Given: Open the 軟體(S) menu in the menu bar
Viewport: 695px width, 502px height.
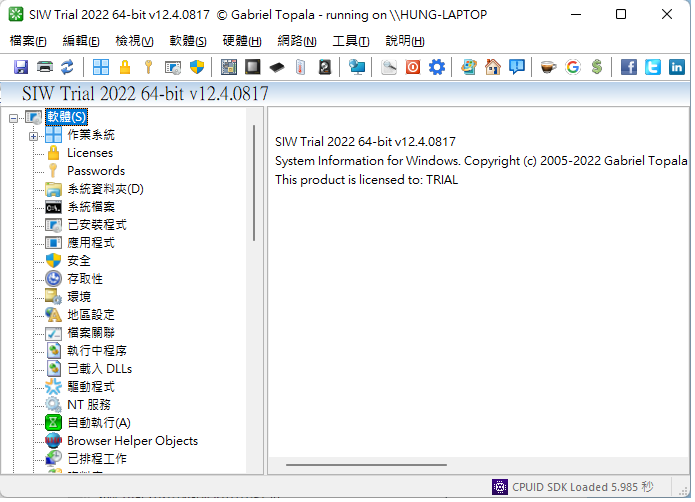Looking at the screenshot, I should click(x=188, y=41).
